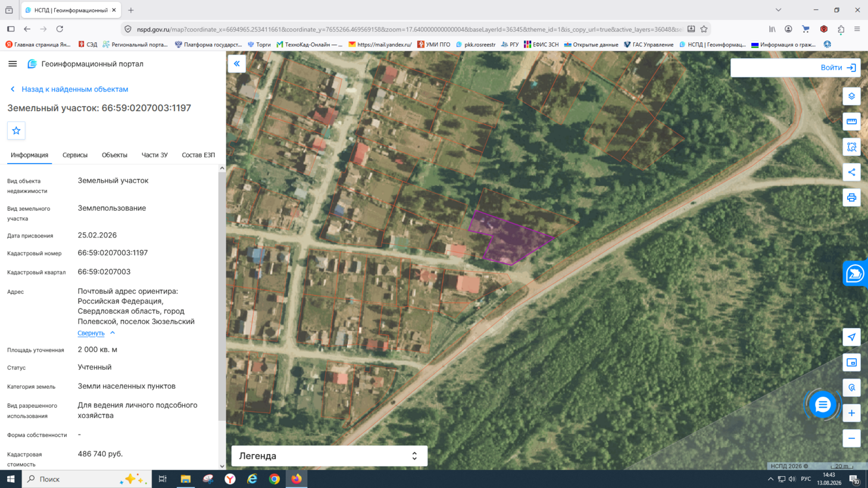Viewport: 868px width, 488px height.
Task: Open pkk.rosreestr bookmark
Action: tap(476, 45)
